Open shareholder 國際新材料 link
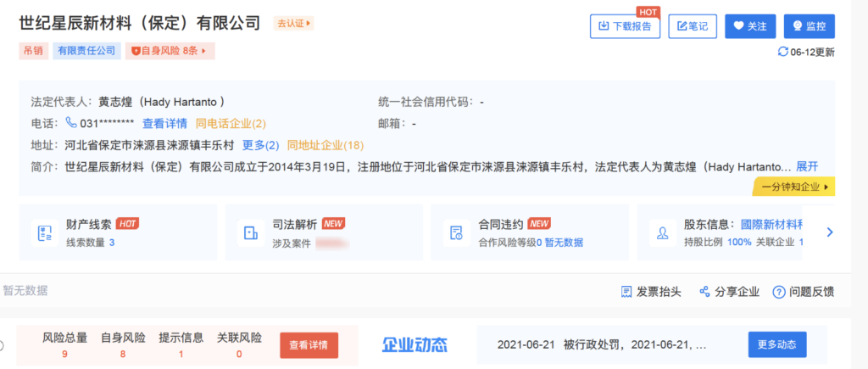Viewport: 868px width, 369px height. pyautogui.click(x=771, y=225)
